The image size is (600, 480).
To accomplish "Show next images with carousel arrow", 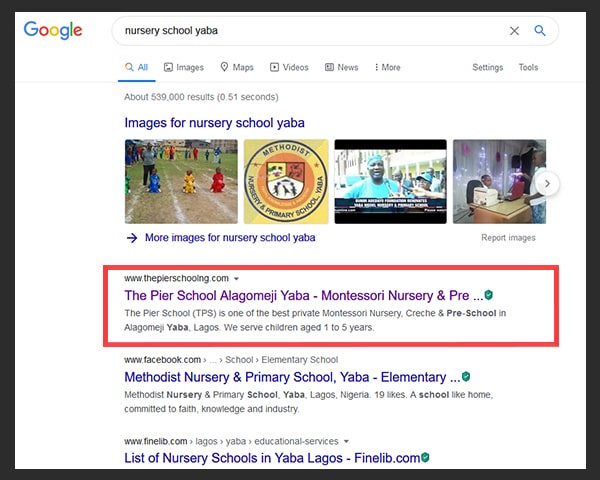I will pyautogui.click(x=548, y=184).
